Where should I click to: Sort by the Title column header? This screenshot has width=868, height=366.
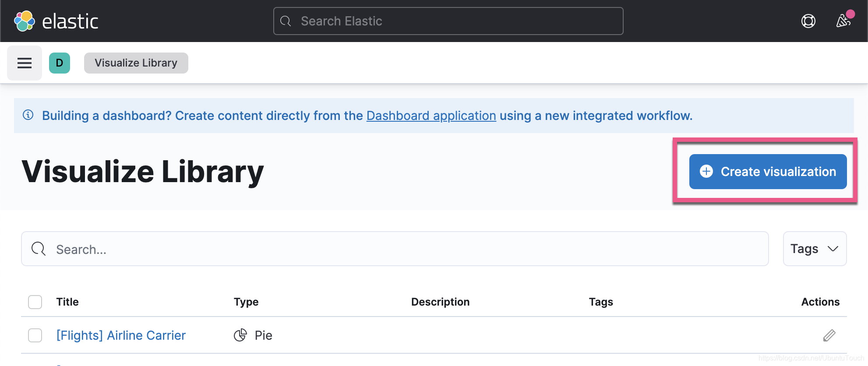67,302
